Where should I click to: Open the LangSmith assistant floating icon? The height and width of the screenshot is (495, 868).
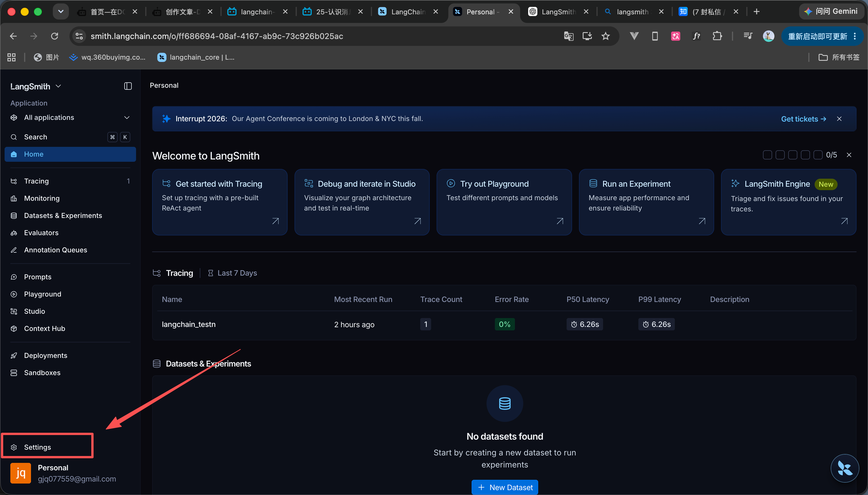click(844, 469)
